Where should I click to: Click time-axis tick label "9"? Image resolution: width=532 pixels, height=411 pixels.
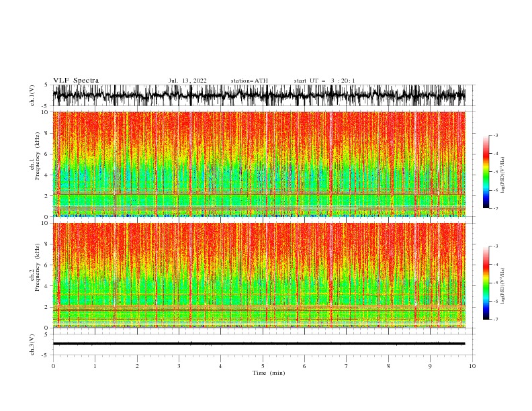pos(430,366)
